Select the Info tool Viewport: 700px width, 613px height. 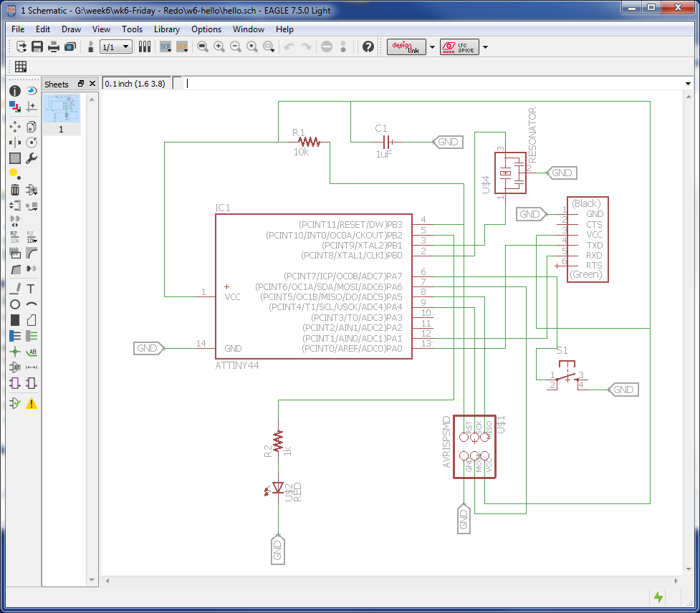click(x=15, y=91)
